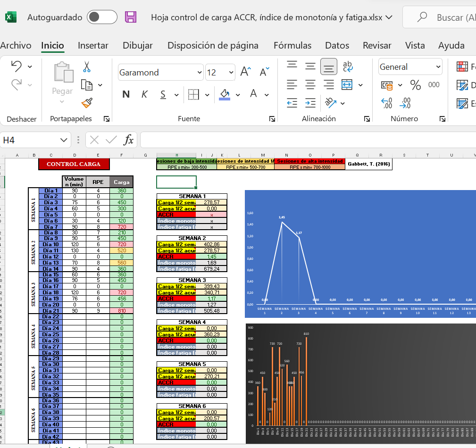Open the Alineación dialog launcher

click(367, 119)
